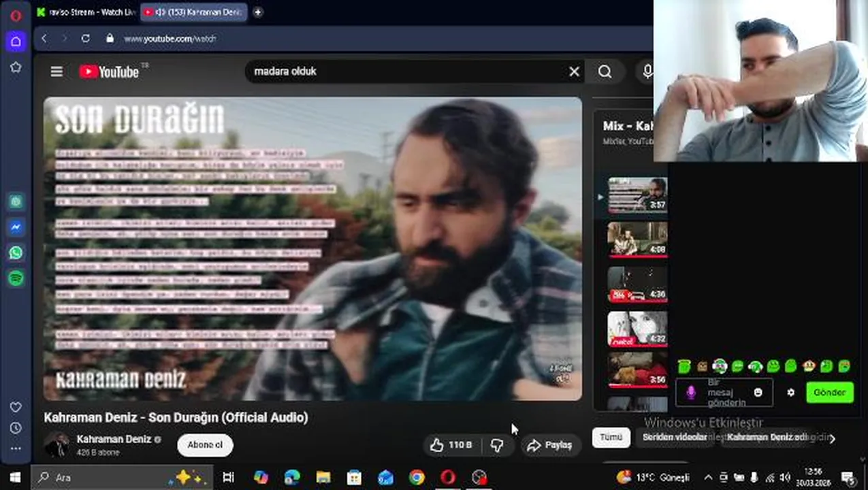Open Google Chrome from the taskbar

[x=417, y=477]
